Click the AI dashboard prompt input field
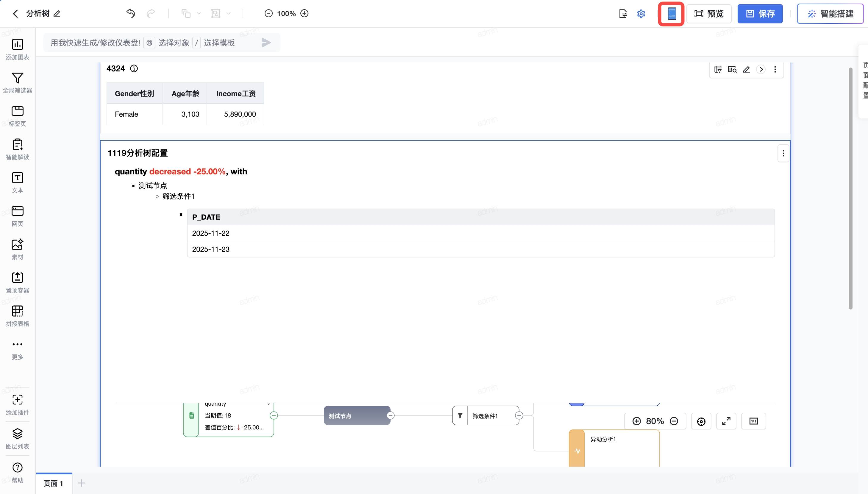Viewport: 868px width, 494px height. [x=95, y=43]
